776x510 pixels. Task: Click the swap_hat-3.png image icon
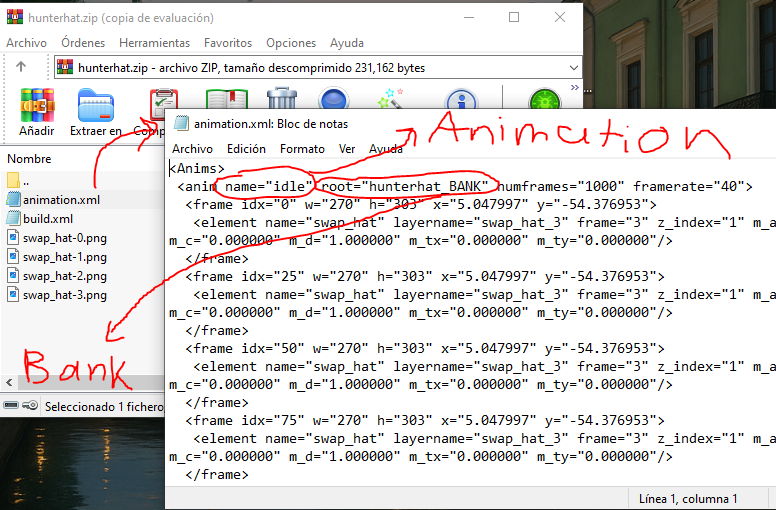coord(14,294)
